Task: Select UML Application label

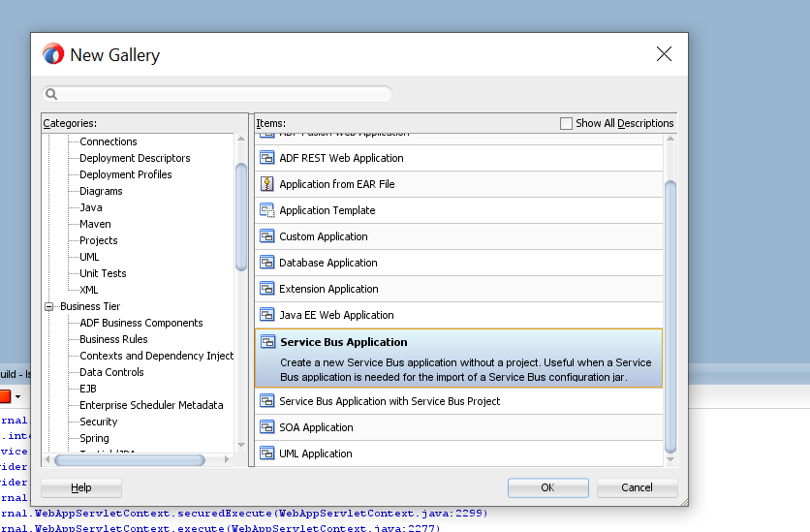Action: 316,454
